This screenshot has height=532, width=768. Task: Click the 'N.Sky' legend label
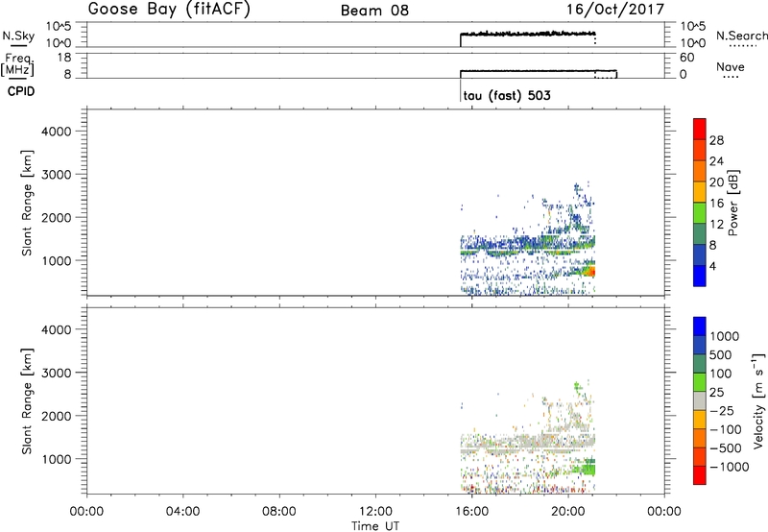(18, 36)
